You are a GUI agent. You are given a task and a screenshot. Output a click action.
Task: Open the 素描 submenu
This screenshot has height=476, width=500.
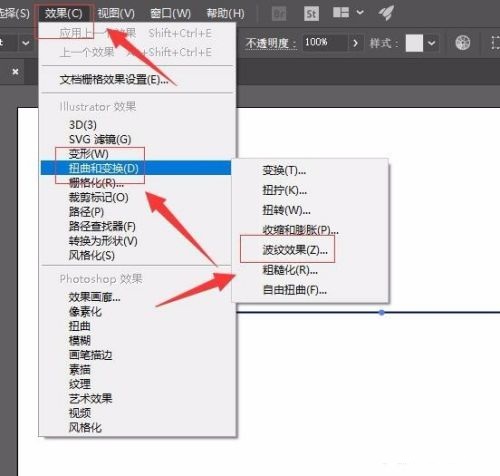pyautogui.click(x=138, y=369)
